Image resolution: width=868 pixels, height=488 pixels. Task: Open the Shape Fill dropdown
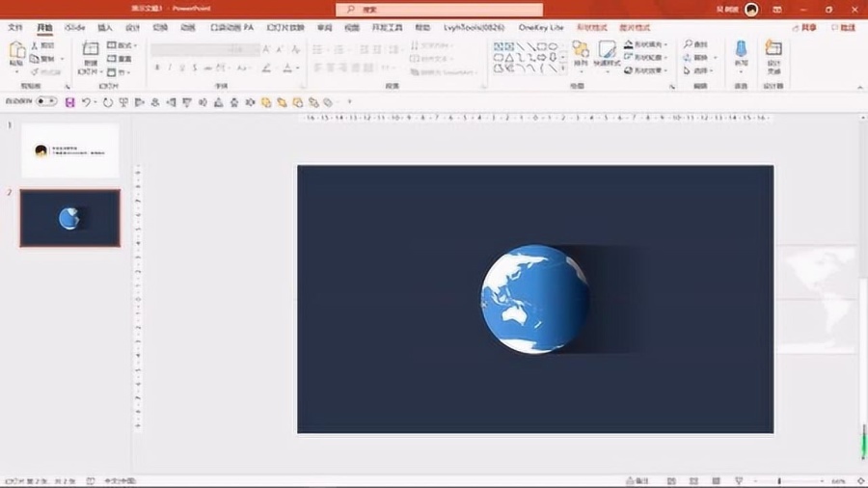click(x=645, y=44)
